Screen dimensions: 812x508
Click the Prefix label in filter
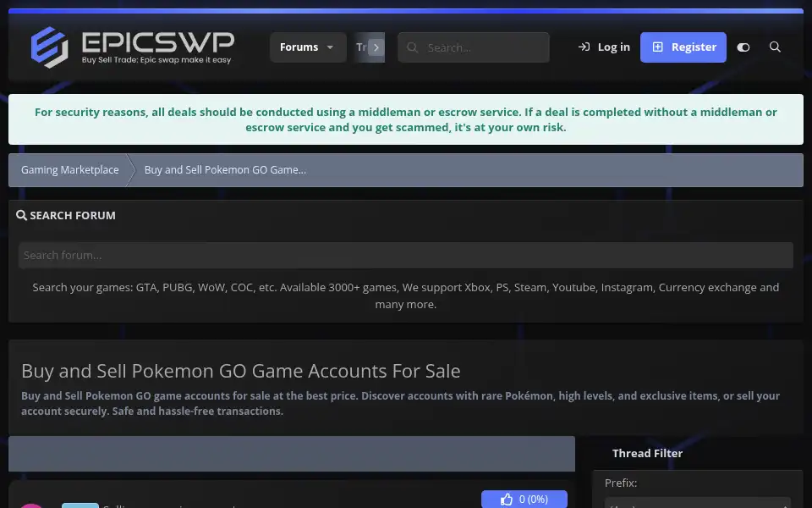coord(620,483)
